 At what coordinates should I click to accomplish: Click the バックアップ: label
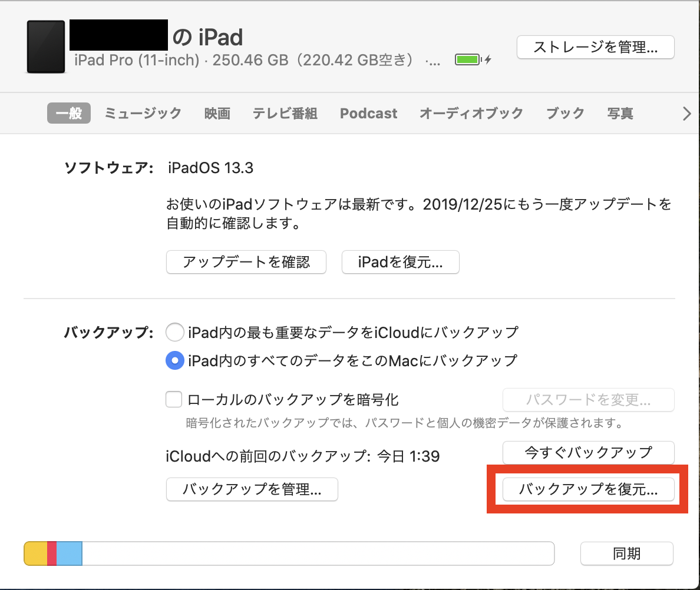[109, 332]
